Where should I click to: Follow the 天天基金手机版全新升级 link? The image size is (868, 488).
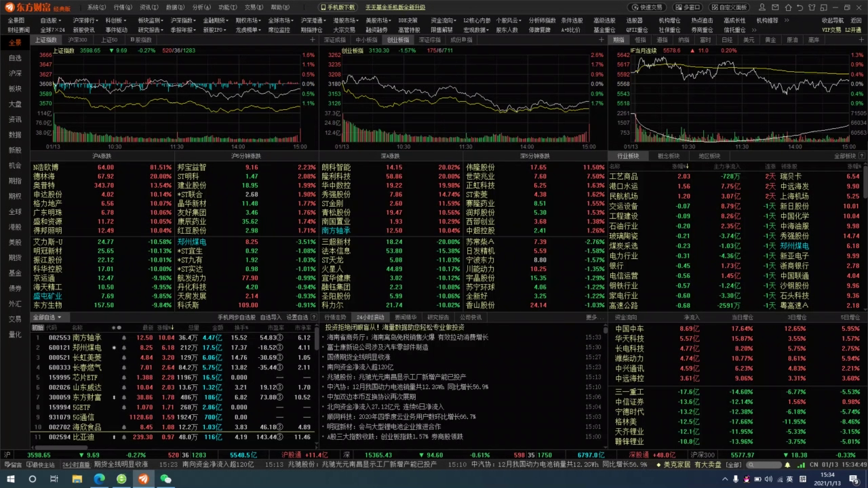click(x=395, y=7)
